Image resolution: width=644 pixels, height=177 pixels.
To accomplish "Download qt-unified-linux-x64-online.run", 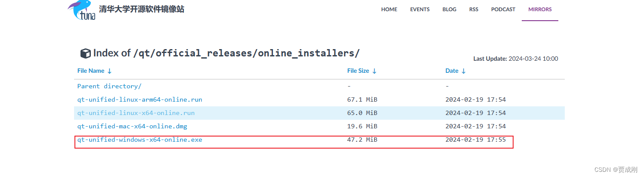I will click(x=136, y=113).
